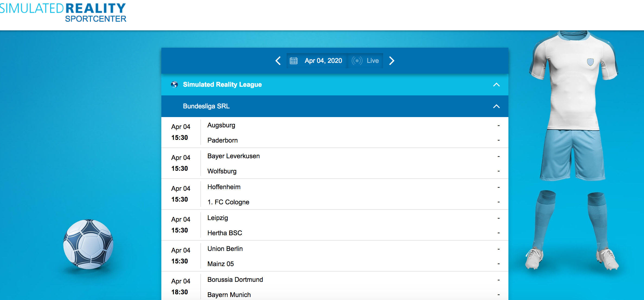Image resolution: width=644 pixels, height=300 pixels.
Task: Click the white jersey shirt image
Action: pos(573,81)
